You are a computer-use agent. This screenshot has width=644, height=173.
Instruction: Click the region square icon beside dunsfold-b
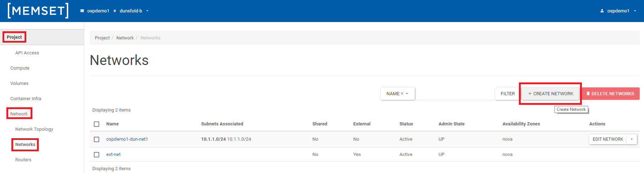pyautogui.click(x=115, y=11)
